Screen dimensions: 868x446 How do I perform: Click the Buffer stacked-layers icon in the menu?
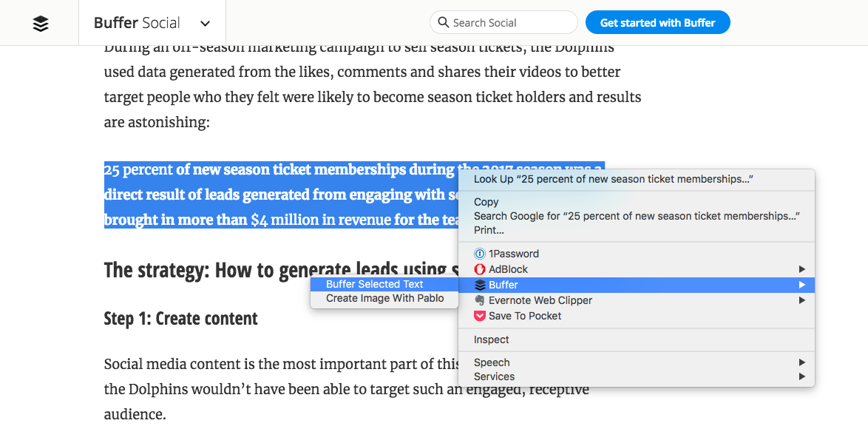[x=480, y=285]
